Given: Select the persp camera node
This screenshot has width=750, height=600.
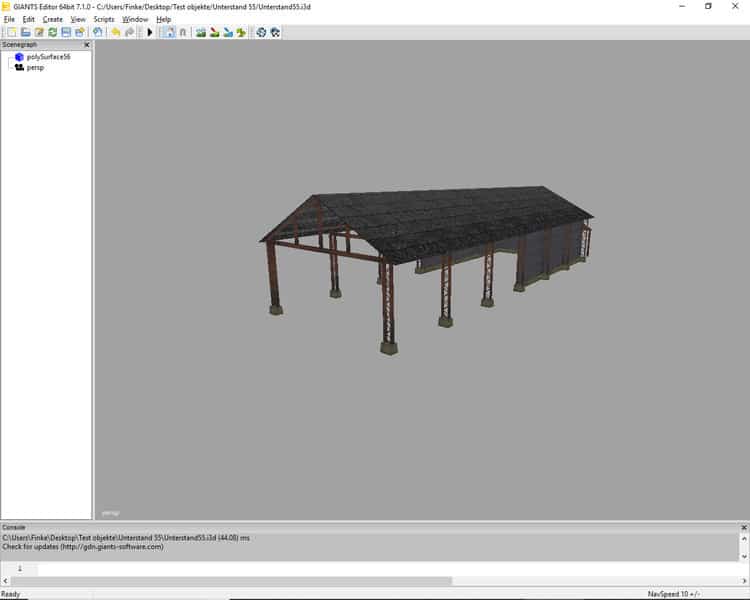Looking at the screenshot, I should 35,67.
